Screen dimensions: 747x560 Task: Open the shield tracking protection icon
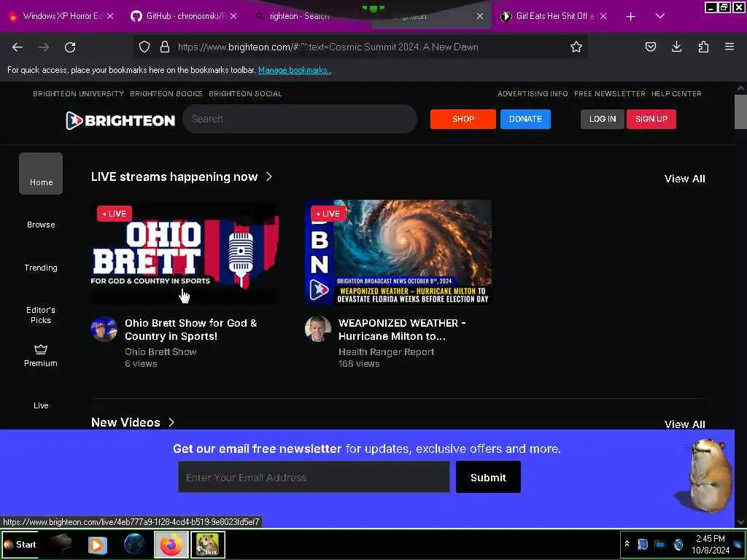pos(144,47)
